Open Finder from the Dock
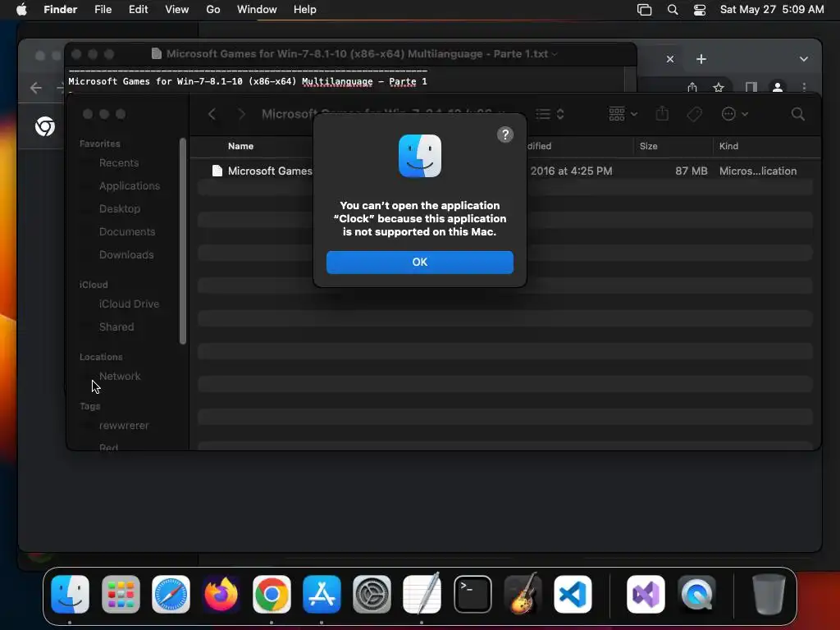 click(x=71, y=594)
